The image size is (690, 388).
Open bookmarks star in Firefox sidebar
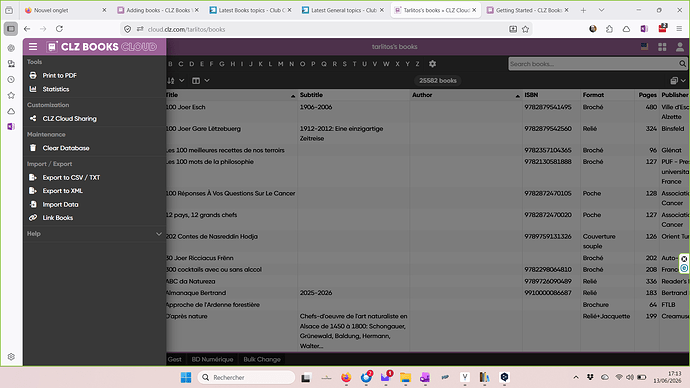(11, 95)
